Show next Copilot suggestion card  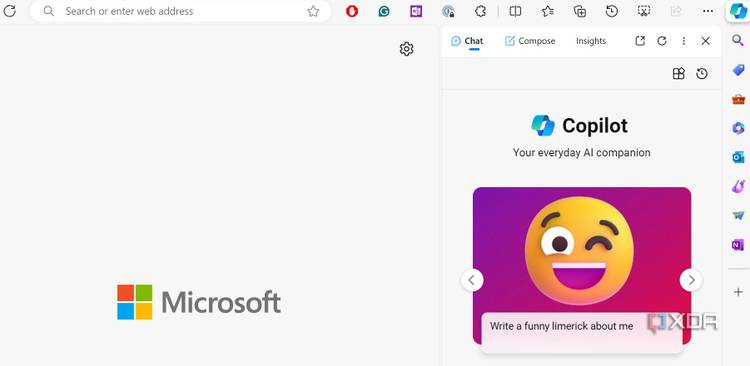click(691, 280)
